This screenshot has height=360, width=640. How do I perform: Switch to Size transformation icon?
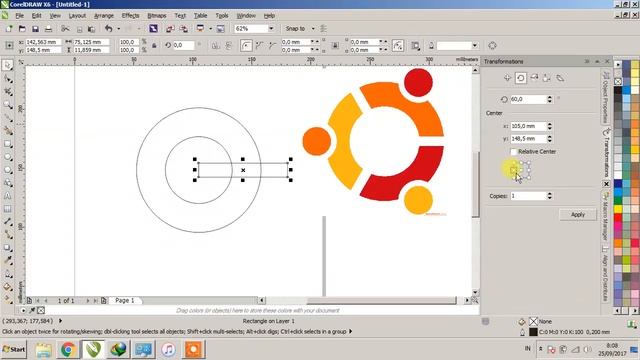pyautogui.click(x=547, y=78)
